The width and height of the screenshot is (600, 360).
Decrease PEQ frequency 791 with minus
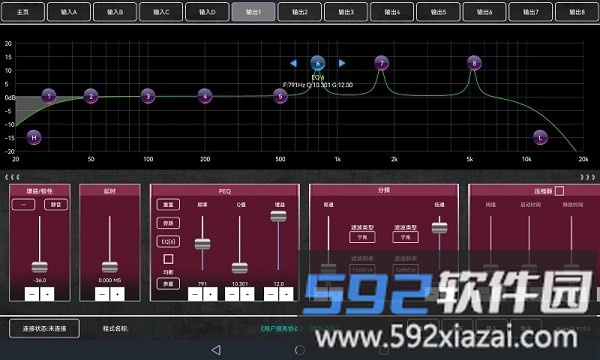click(195, 294)
